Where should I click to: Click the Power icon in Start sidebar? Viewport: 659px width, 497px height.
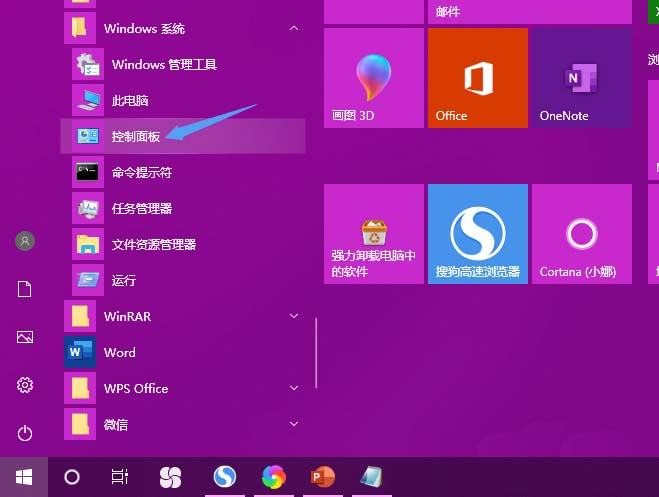pyautogui.click(x=25, y=433)
